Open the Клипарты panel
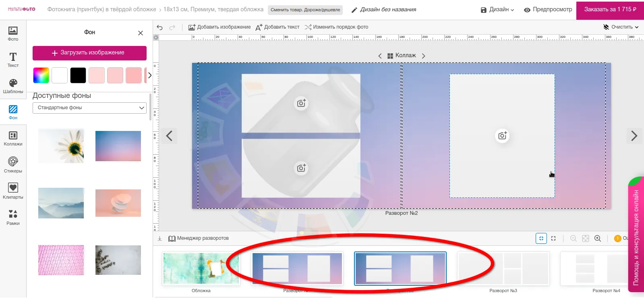This screenshot has width=644, height=299. (x=13, y=191)
